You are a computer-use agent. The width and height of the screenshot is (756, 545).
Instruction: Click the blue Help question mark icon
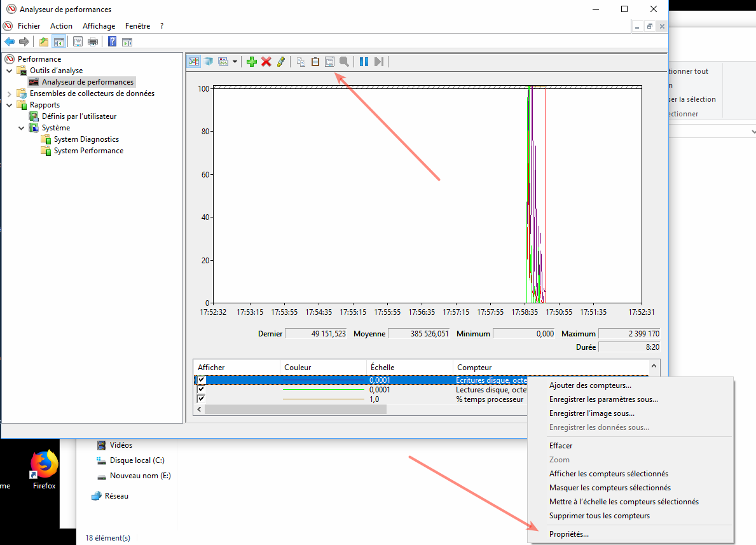click(112, 42)
